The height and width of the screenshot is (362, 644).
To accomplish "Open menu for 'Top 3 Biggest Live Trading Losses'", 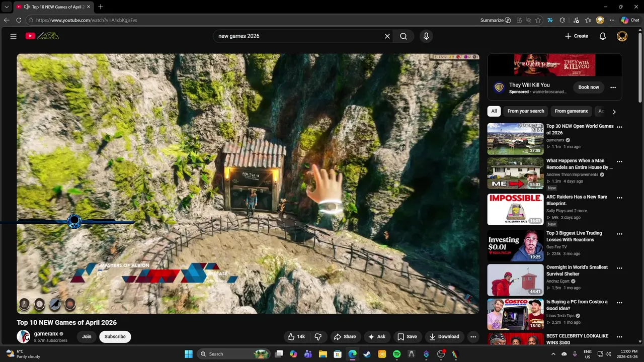I will point(619,234).
